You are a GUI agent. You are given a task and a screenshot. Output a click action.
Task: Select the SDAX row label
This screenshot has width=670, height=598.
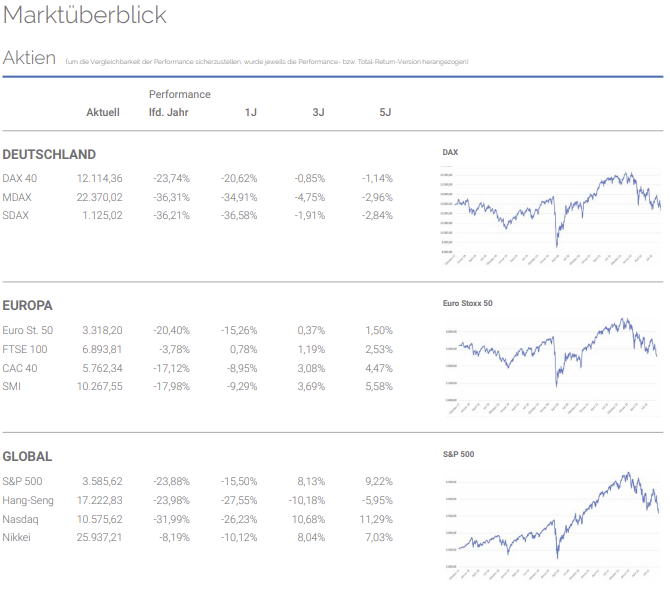click(16, 215)
